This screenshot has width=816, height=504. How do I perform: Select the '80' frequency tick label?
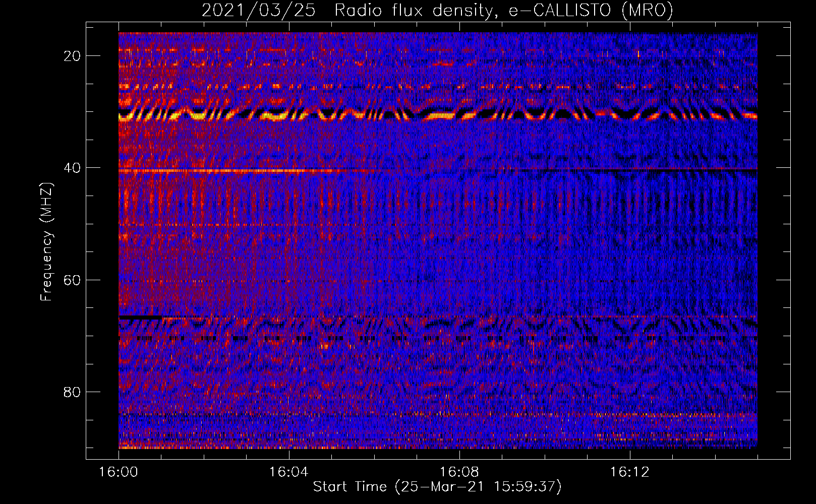pyautogui.click(x=72, y=392)
